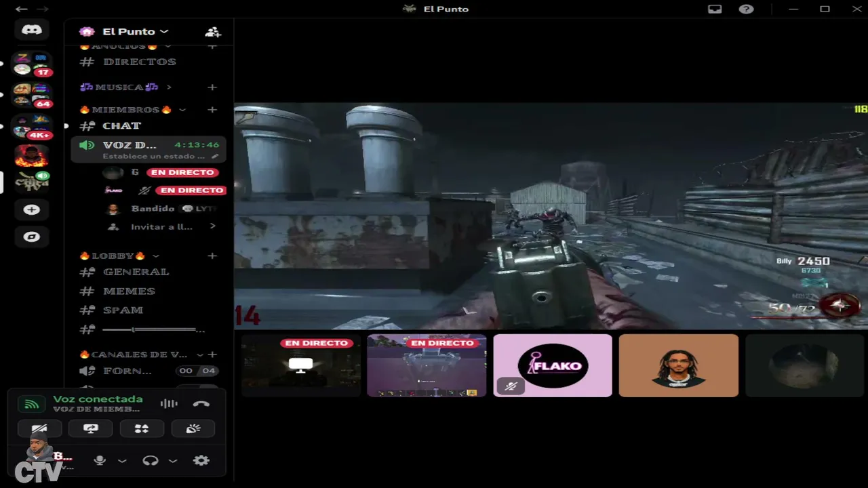Create a channel in MUSICA category
This screenshot has width=868, height=488.
coord(212,87)
